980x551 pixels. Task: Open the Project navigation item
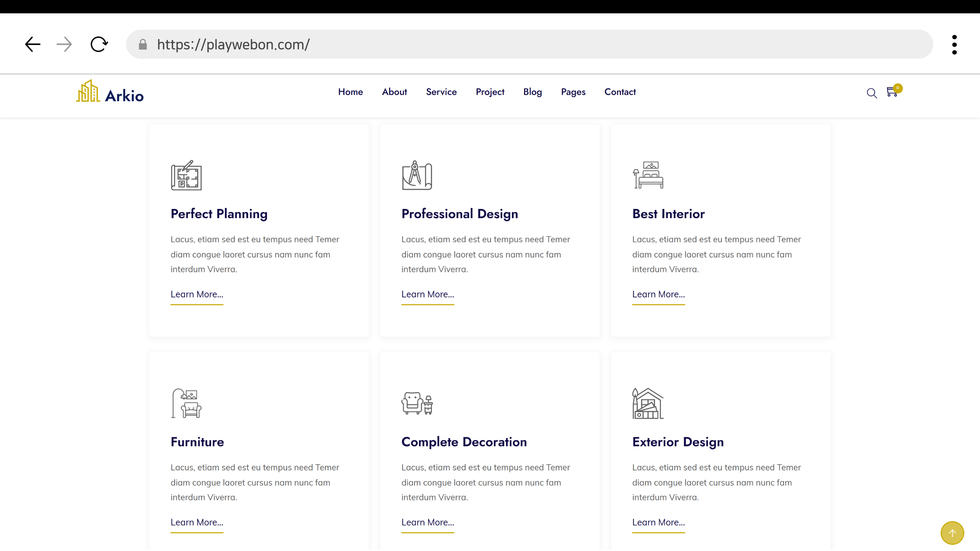click(490, 92)
